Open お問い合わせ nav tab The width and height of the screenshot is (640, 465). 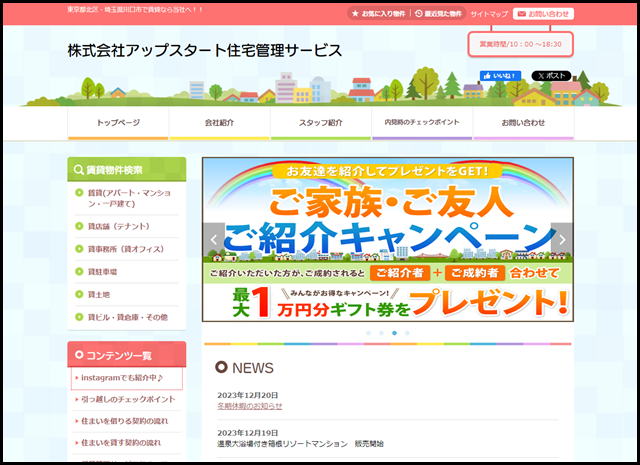pyautogui.click(x=523, y=123)
